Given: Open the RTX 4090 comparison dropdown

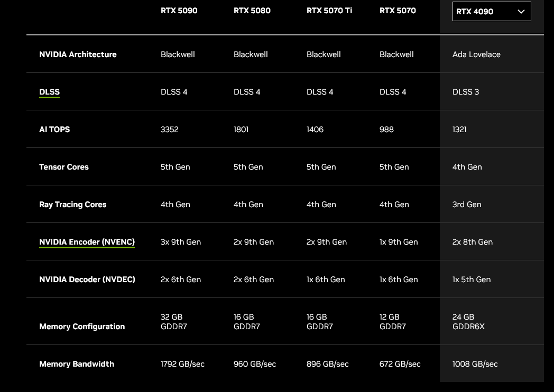Looking at the screenshot, I should click(491, 12).
